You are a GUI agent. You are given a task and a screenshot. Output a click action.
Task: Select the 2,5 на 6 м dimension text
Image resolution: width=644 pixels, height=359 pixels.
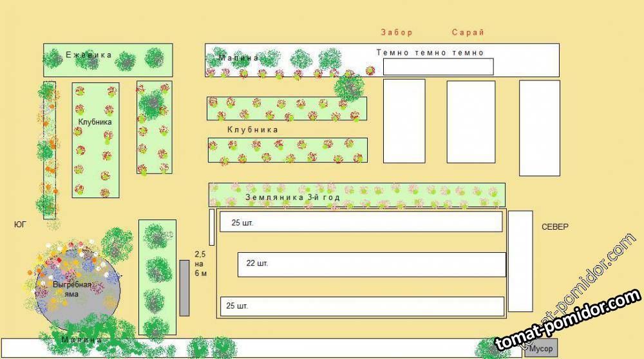201,264
